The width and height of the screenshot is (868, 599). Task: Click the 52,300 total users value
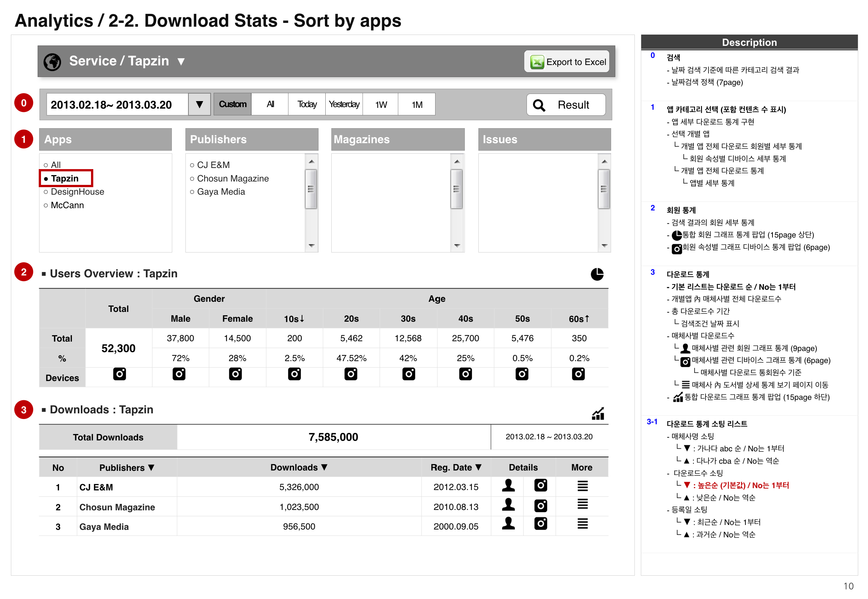click(118, 348)
